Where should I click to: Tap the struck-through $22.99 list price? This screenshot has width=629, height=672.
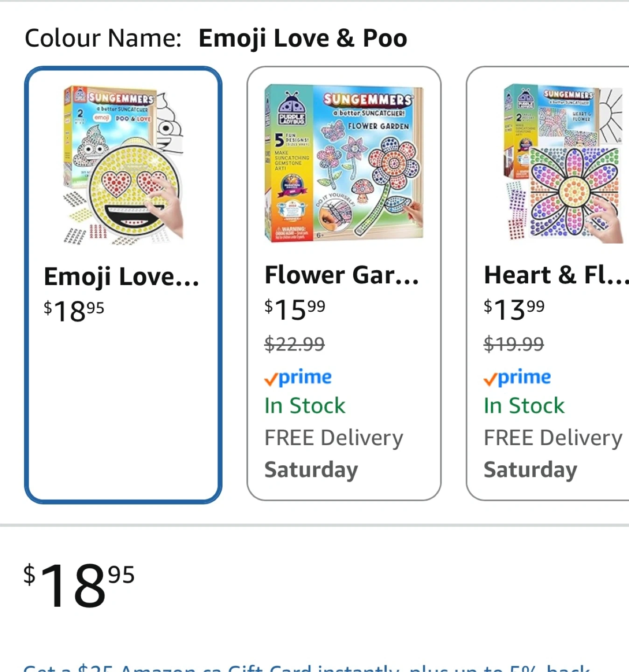click(x=294, y=344)
